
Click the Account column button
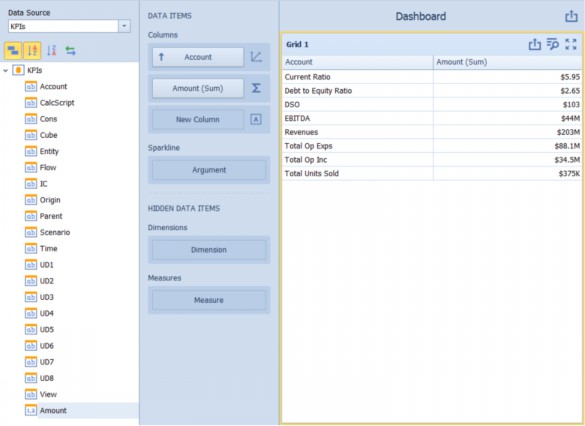198,57
